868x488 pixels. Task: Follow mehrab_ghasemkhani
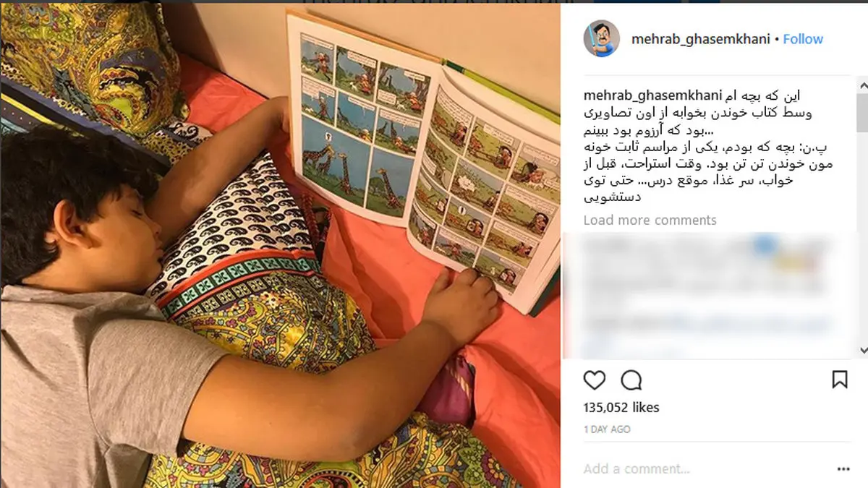coord(803,39)
